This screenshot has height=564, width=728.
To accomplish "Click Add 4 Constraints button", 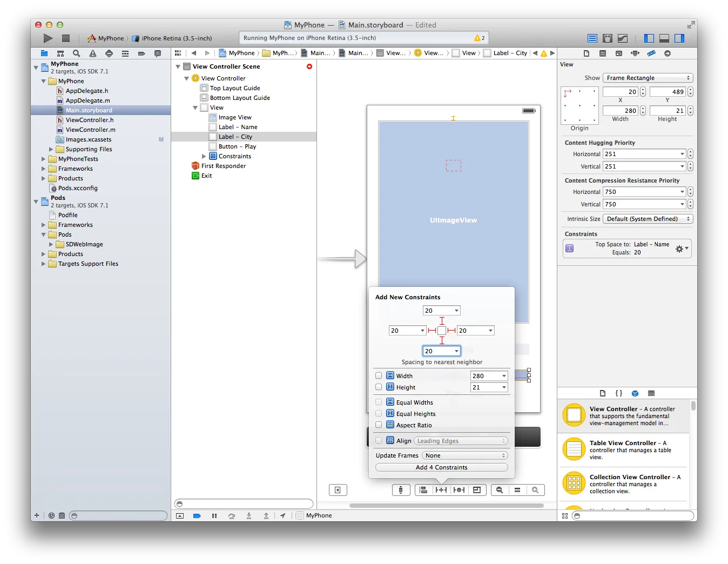I will click(441, 467).
